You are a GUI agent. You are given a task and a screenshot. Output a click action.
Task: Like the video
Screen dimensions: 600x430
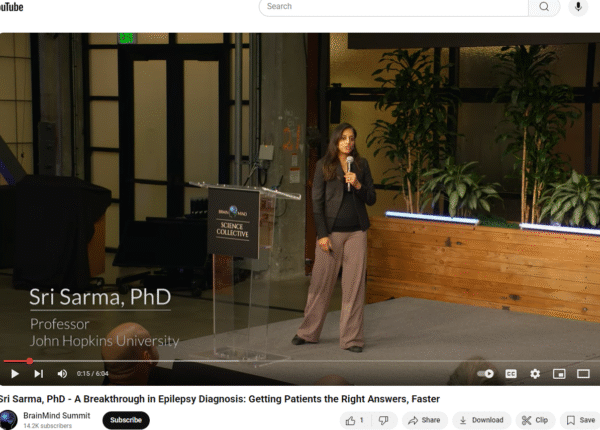pos(355,420)
